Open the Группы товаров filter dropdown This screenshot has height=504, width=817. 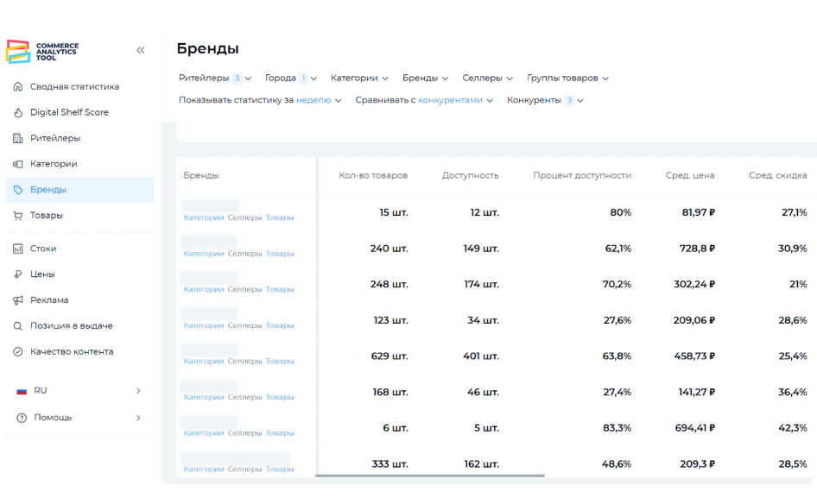(x=568, y=78)
